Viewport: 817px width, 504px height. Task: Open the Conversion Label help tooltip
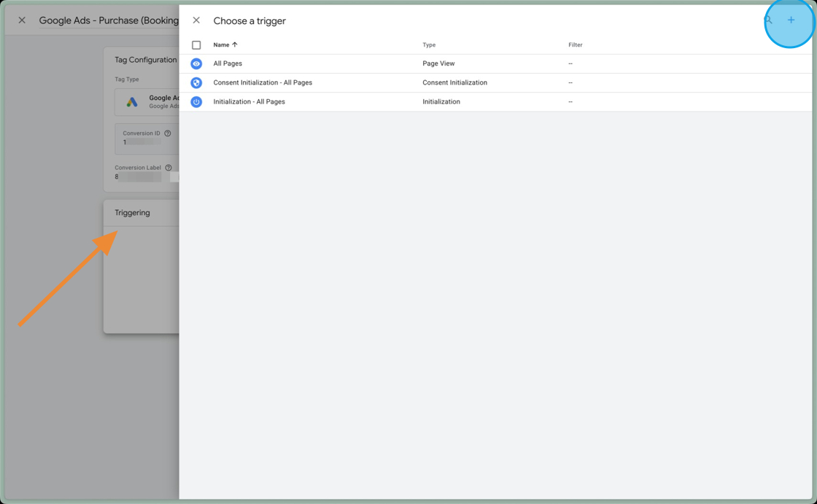169,167
